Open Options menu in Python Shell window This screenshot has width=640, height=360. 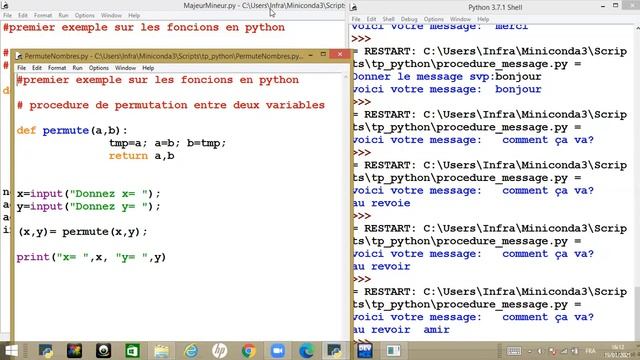pos(433,19)
